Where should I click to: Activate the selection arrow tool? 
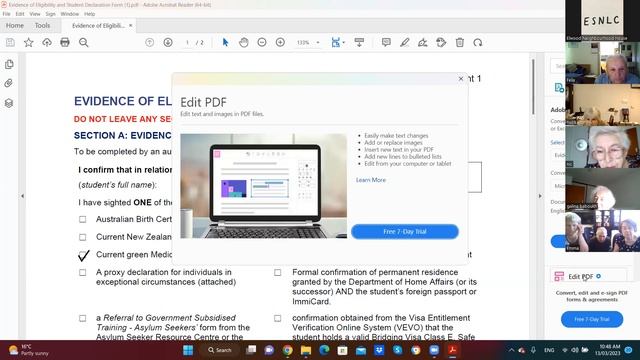[225, 42]
